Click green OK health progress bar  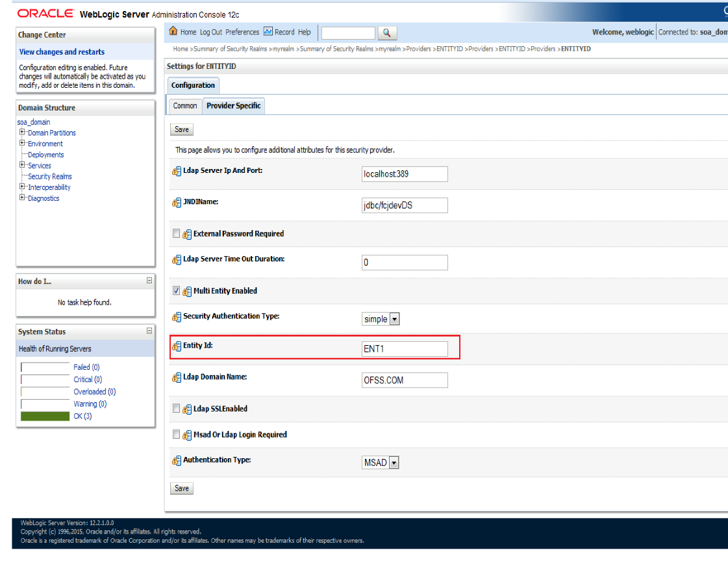tap(45, 416)
